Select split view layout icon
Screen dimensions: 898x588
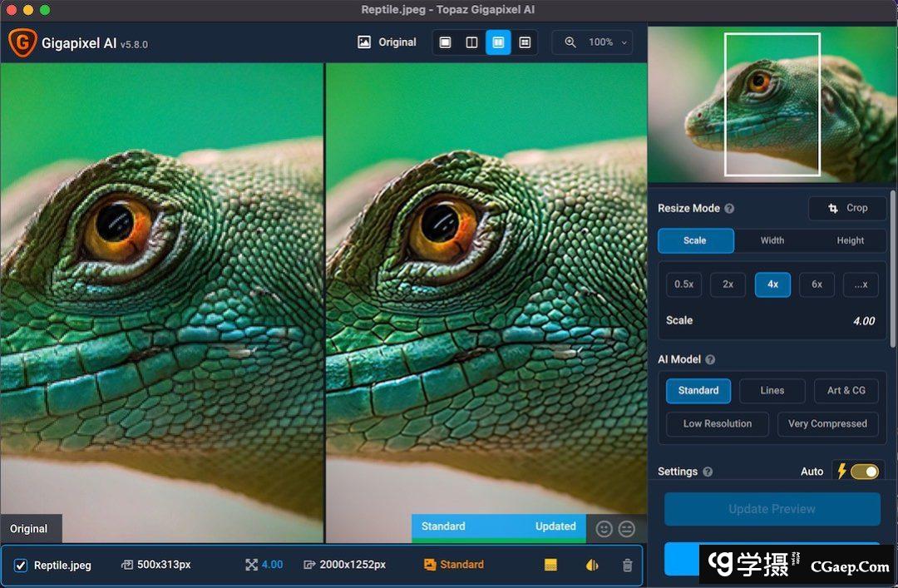471,42
